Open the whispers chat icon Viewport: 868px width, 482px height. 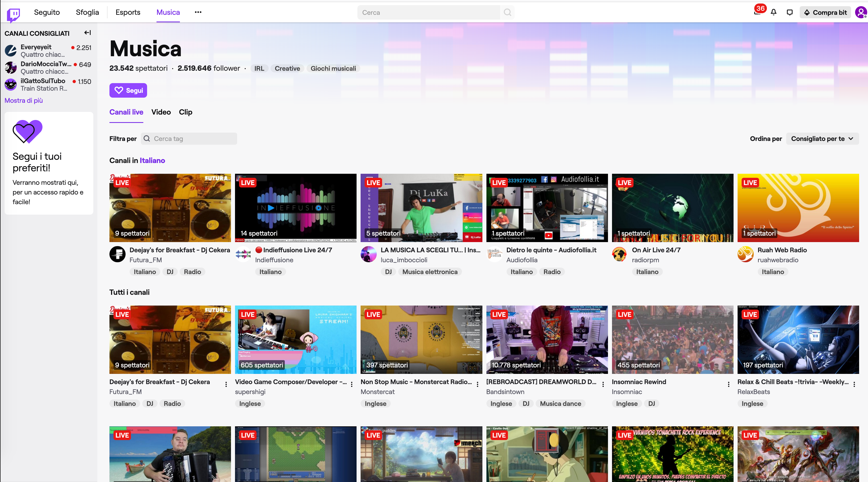click(789, 12)
